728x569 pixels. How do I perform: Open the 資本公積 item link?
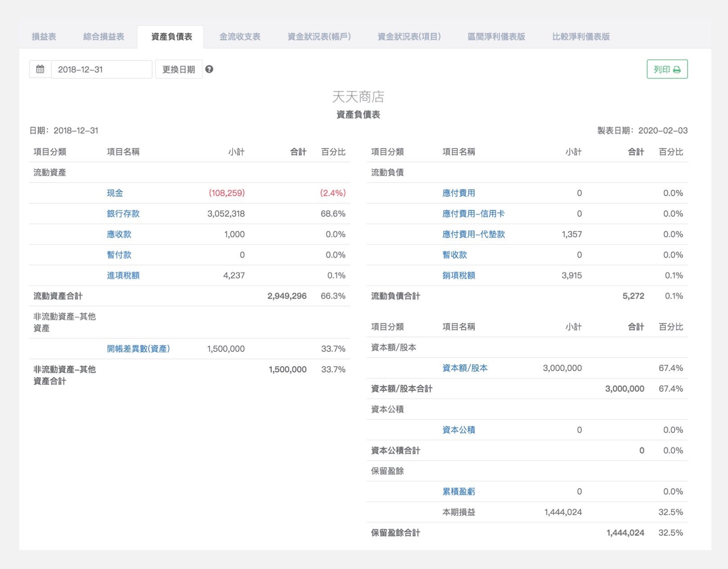click(x=458, y=430)
